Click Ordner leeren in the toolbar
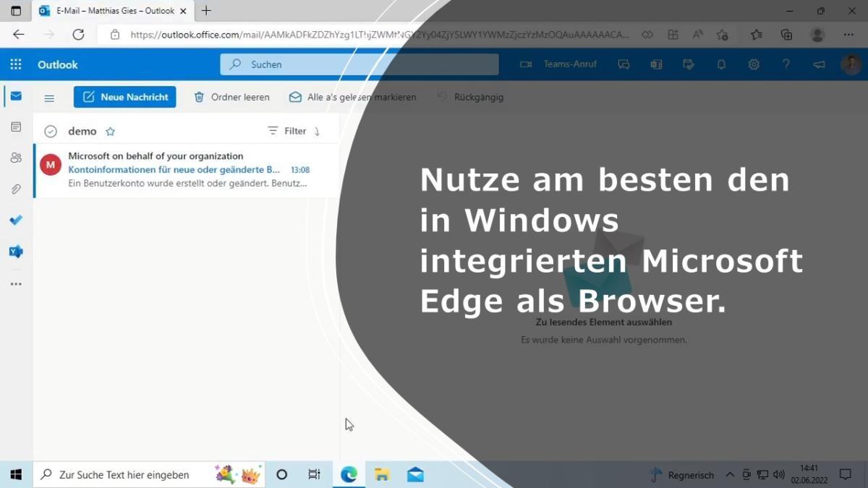Image resolution: width=868 pixels, height=488 pixels. tap(231, 97)
